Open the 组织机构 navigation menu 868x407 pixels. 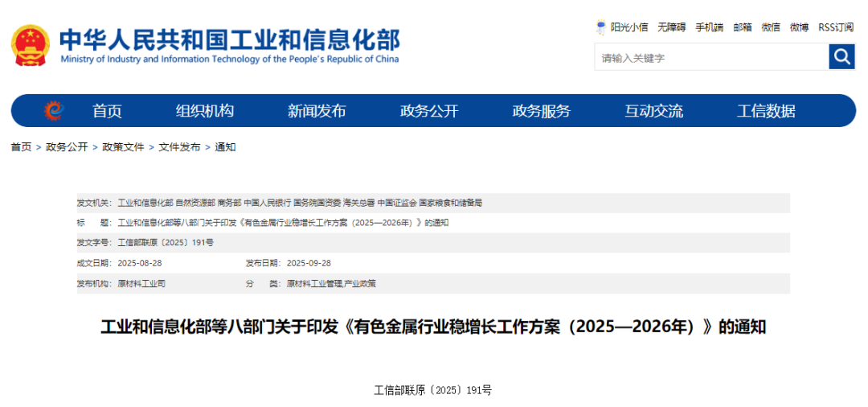tap(205, 111)
